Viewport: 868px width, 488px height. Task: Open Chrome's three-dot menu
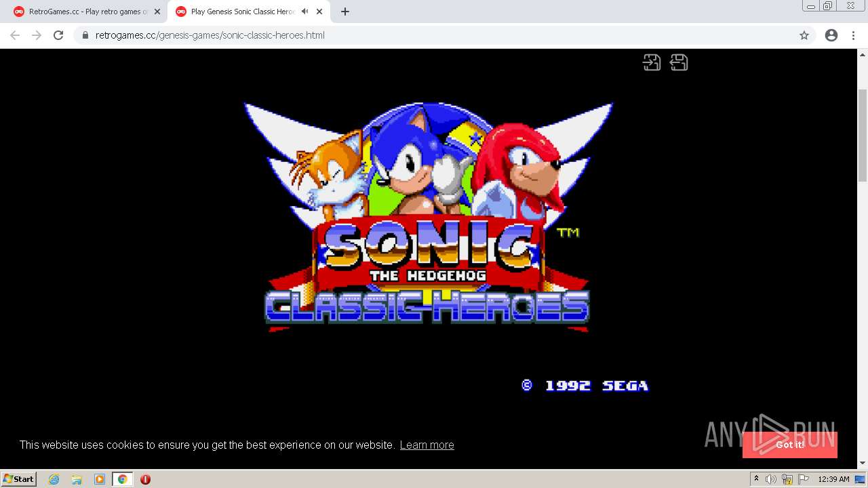coord(853,35)
